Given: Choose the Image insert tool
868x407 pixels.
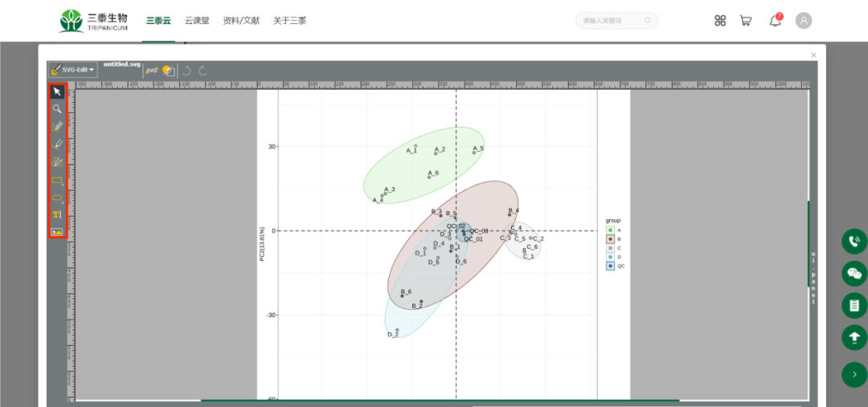Looking at the screenshot, I should click(57, 232).
